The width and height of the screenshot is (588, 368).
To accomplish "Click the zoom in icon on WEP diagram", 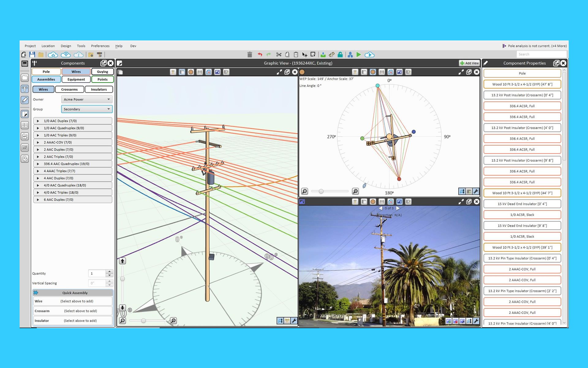I will pyautogui.click(x=355, y=191).
